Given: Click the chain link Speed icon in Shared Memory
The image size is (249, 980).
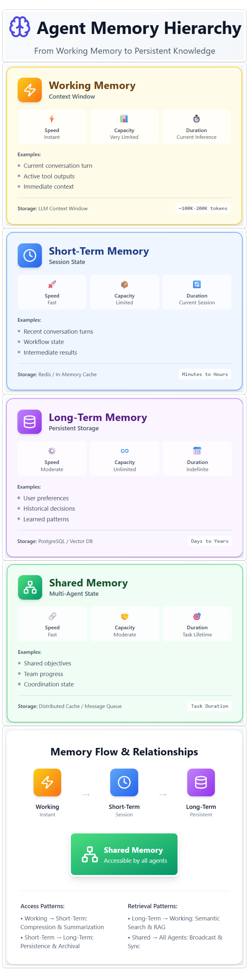Looking at the screenshot, I should tap(52, 616).
